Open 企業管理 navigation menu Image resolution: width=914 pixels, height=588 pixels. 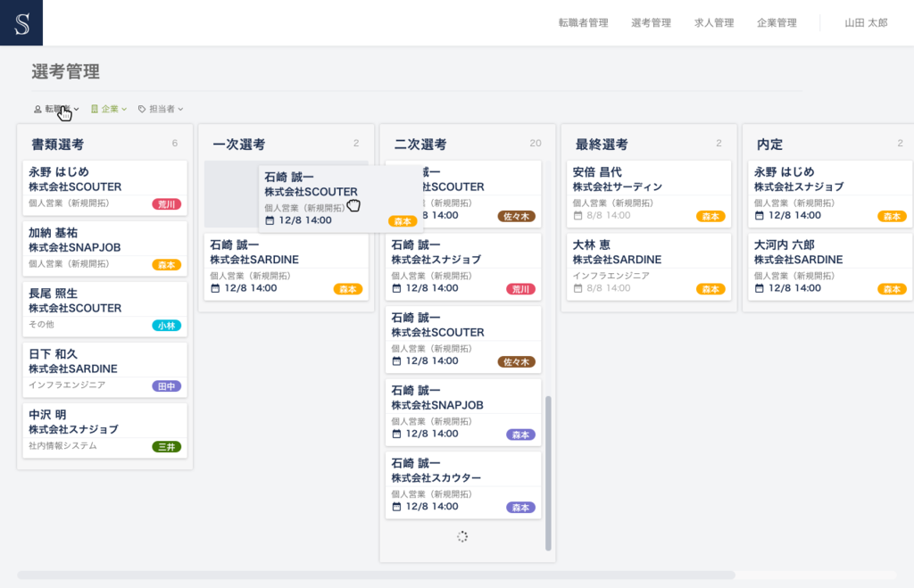pyautogui.click(x=777, y=22)
